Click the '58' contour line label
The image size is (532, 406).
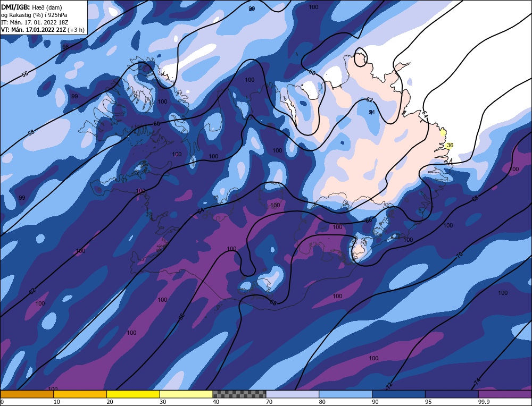click(x=31, y=132)
